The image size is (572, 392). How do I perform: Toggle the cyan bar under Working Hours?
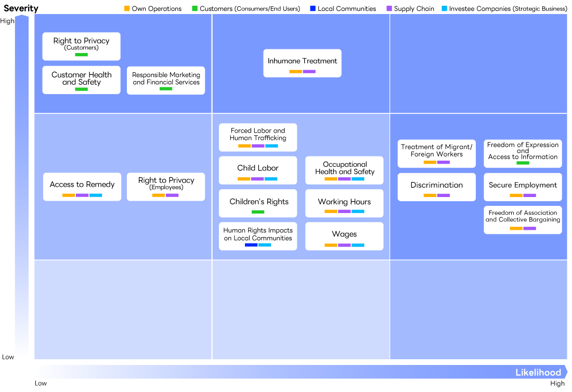(358, 212)
